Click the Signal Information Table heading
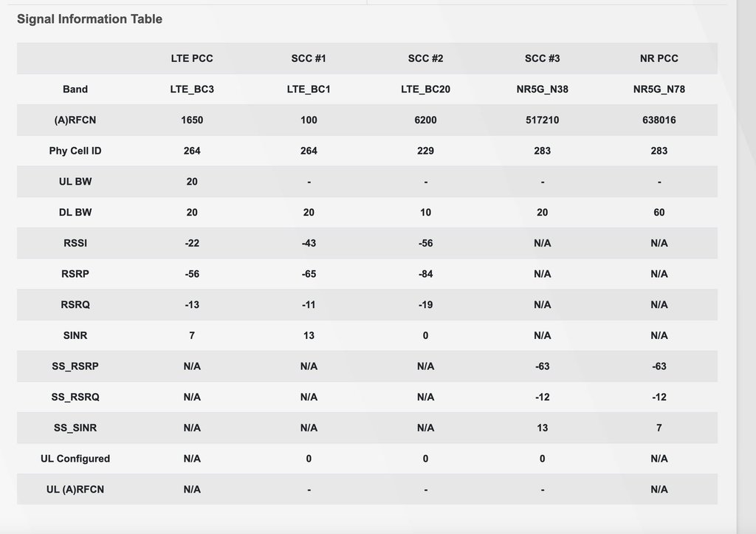756x534 pixels. [x=90, y=19]
